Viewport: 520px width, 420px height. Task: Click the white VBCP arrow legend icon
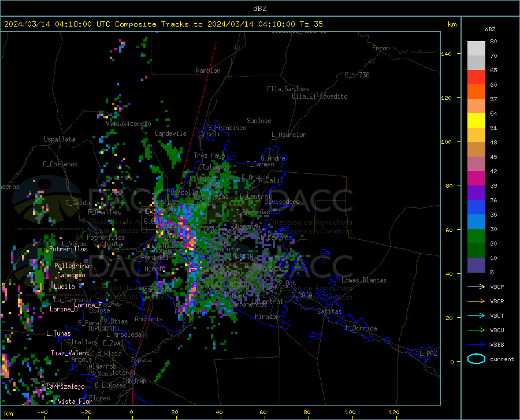(476, 287)
